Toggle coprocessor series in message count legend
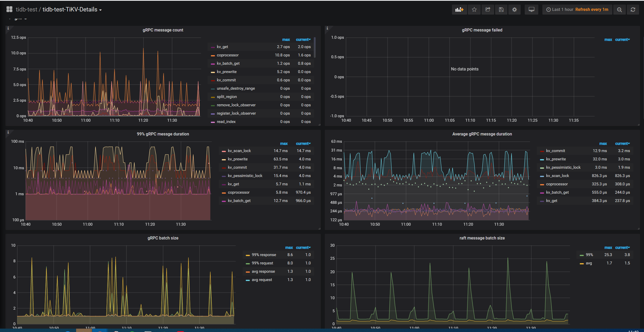Viewport: 644px width, 332px height. [x=228, y=55]
